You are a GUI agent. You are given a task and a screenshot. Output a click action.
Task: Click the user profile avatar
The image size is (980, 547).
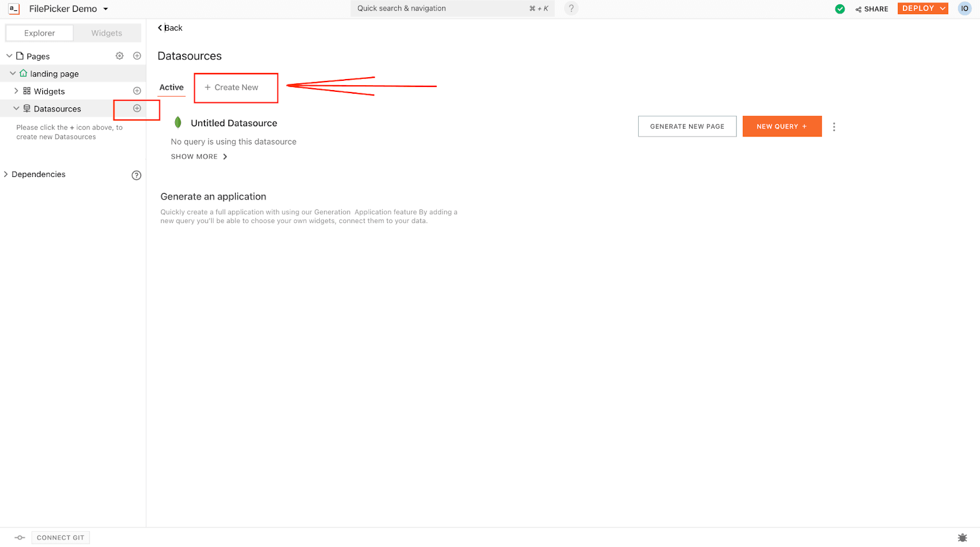point(965,9)
